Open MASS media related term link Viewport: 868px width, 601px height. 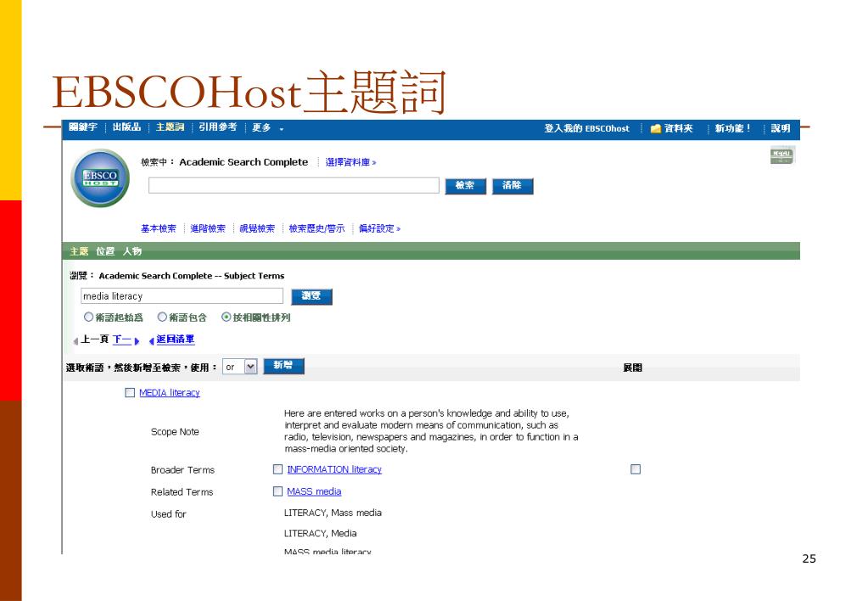314,491
